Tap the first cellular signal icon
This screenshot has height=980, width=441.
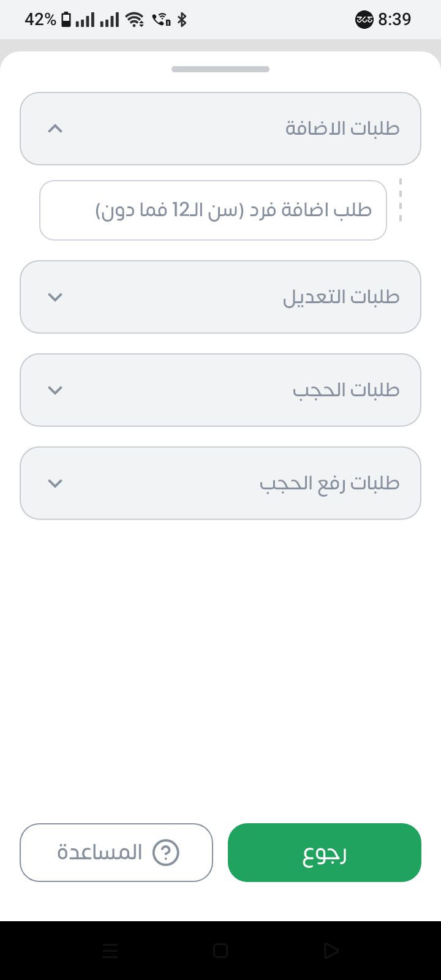(x=85, y=20)
